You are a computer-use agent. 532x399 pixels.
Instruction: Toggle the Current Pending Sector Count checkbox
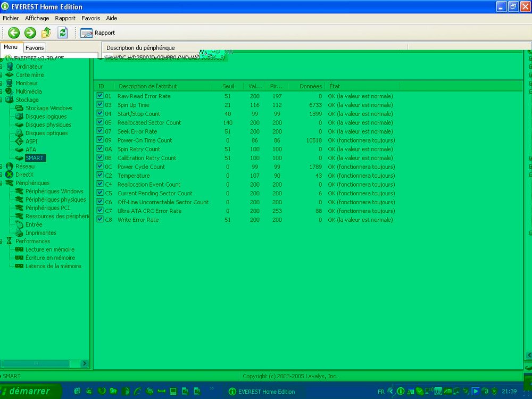click(100, 193)
